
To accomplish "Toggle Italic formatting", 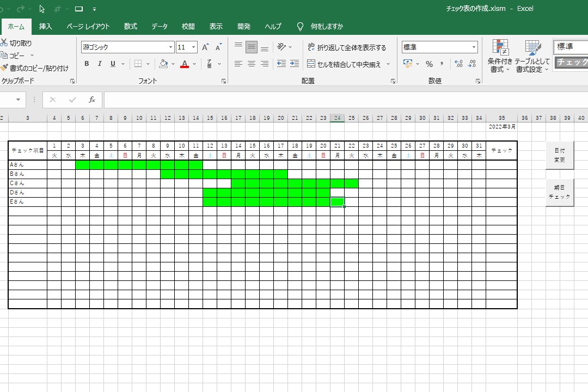I will 100,63.
